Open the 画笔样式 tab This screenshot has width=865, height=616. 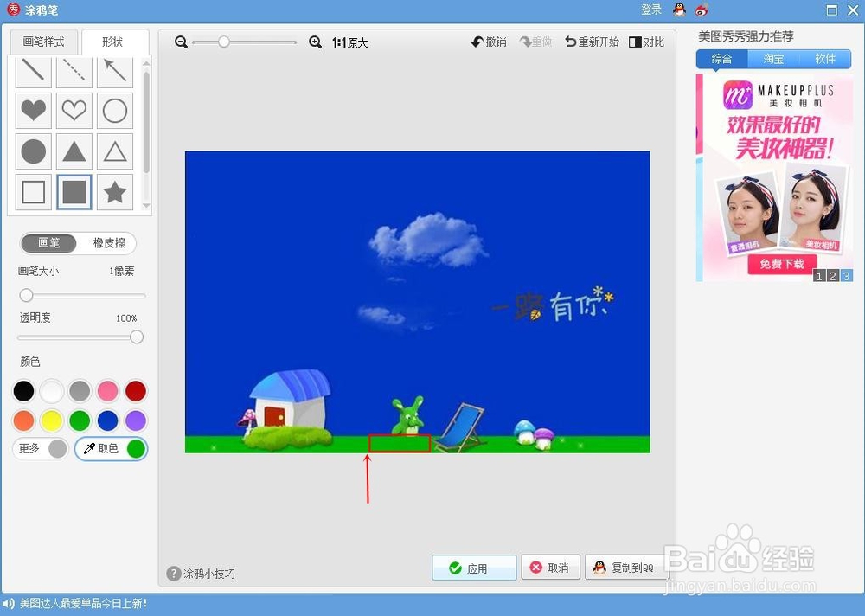[43, 42]
